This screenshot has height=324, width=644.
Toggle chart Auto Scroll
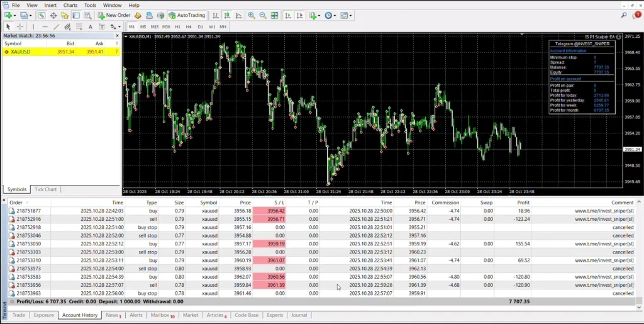(288, 15)
